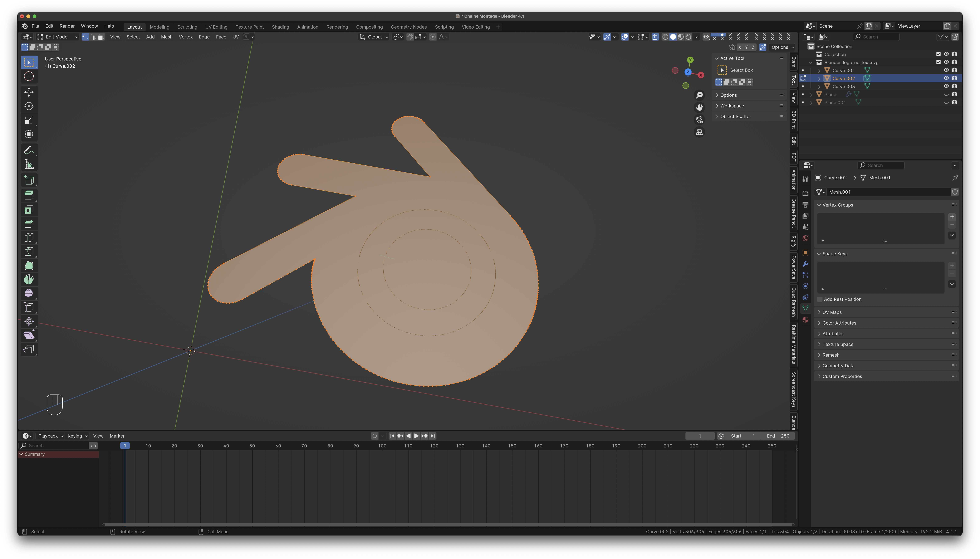Viewport: 980px width, 559px height.
Task: Select the Bevel tool
Action: tap(29, 224)
